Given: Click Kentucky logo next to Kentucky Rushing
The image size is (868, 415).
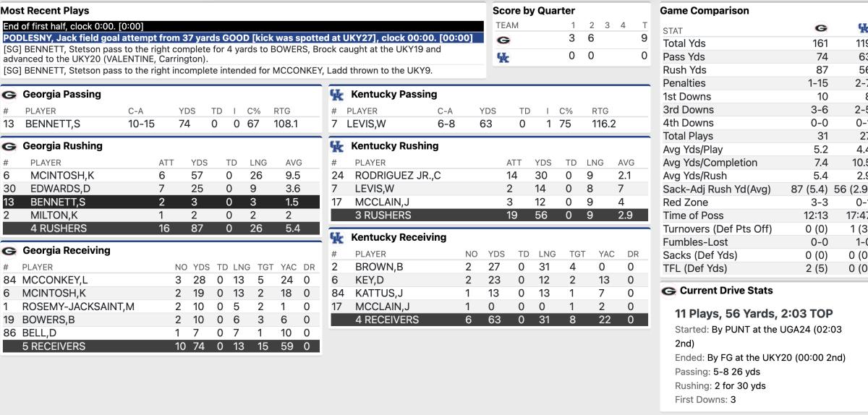Looking at the screenshot, I should tap(336, 146).
